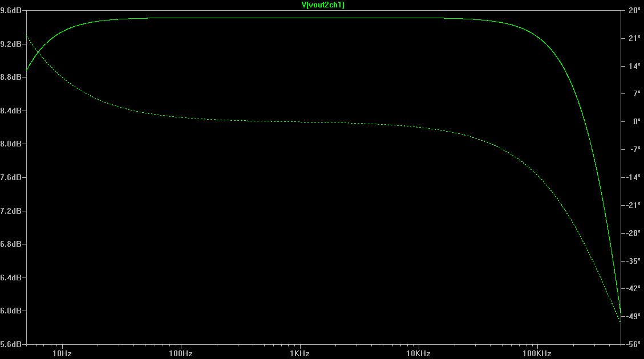Click the -56° phase axis label
The height and width of the screenshot is (359, 644).
(633, 344)
